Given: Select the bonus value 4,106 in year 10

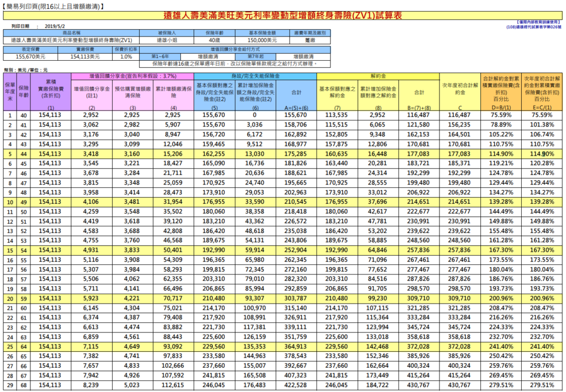Looking at the screenshot, I should point(91,202).
